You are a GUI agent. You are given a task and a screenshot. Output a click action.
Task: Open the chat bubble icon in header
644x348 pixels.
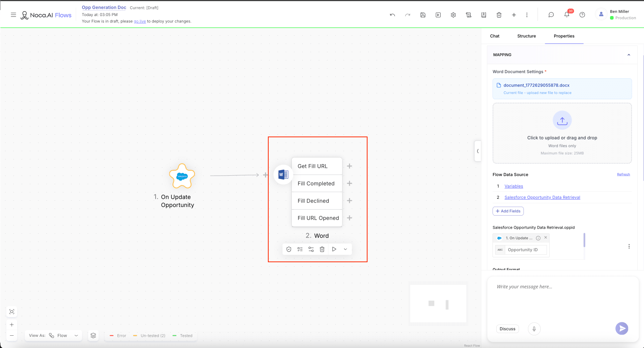point(551,15)
